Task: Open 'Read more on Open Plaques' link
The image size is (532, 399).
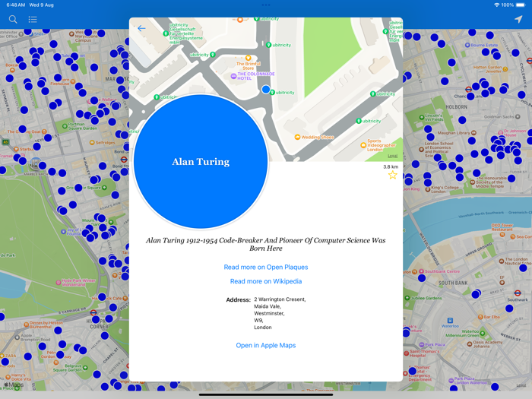Action: (x=266, y=267)
